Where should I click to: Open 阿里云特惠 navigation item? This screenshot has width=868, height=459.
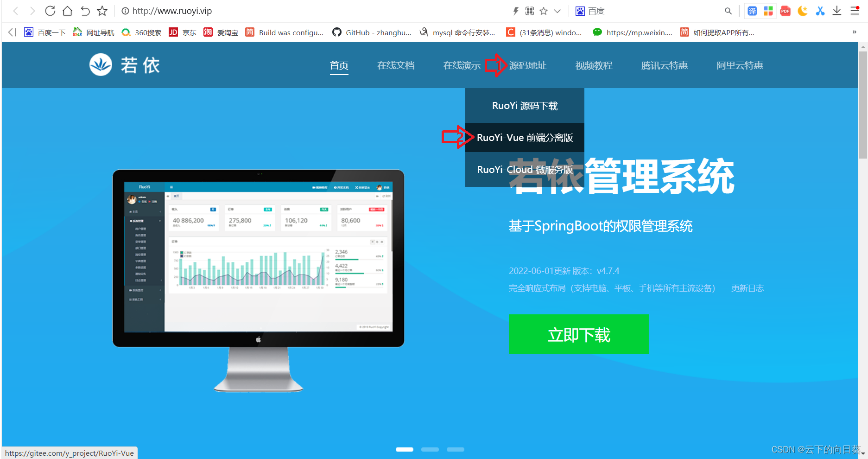[x=740, y=65]
